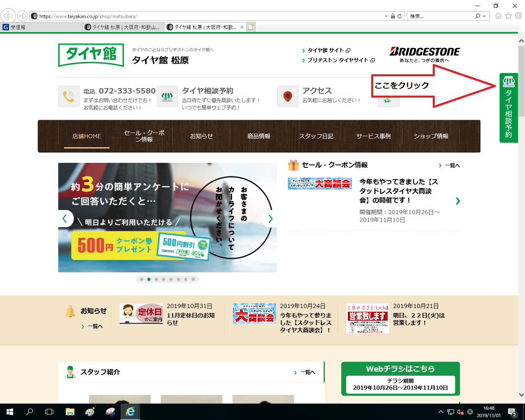Show previous banner slide with left arrow
The height and width of the screenshot is (420, 525).
[x=65, y=219]
